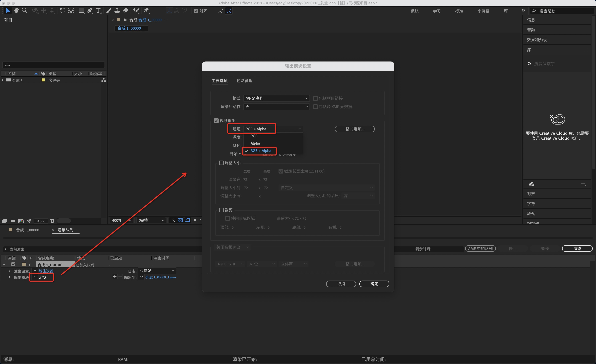Select the Hand tool
Image resolution: width=596 pixels, height=364 pixels.
pos(16,10)
